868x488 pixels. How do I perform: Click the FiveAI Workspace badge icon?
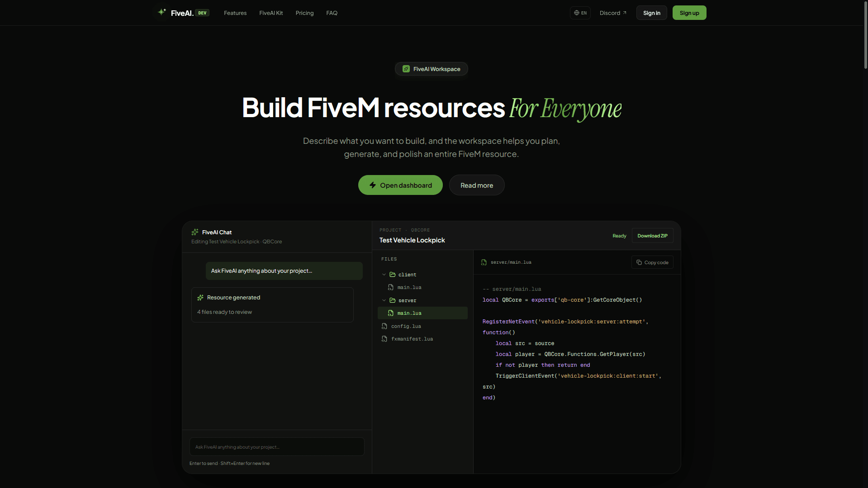406,69
